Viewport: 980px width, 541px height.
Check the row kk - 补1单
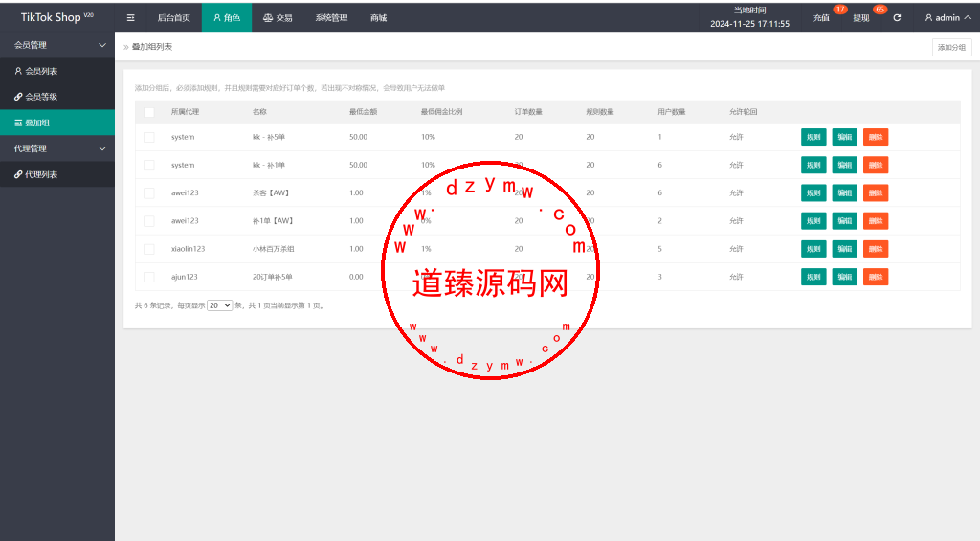pyautogui.click(x=148, y=165)
